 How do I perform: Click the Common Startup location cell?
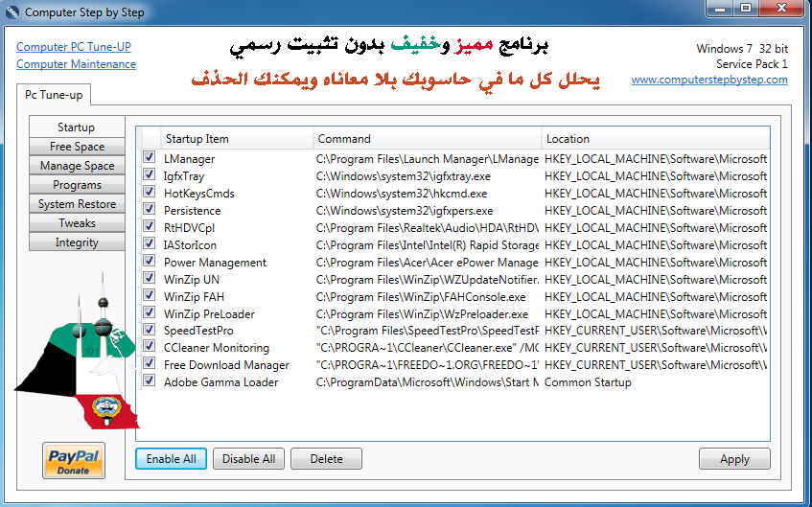point(588,382)
